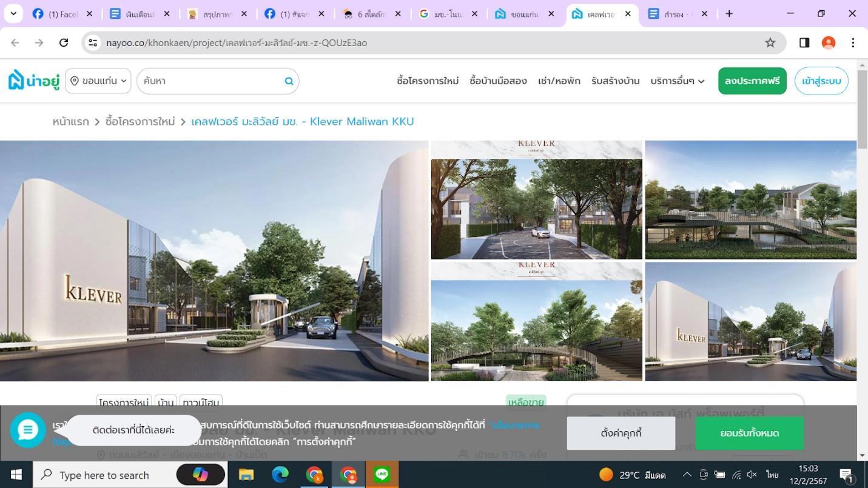
Task: Click the Klever Maliwan KKU breadcrumb
Action: coord(303,121)
